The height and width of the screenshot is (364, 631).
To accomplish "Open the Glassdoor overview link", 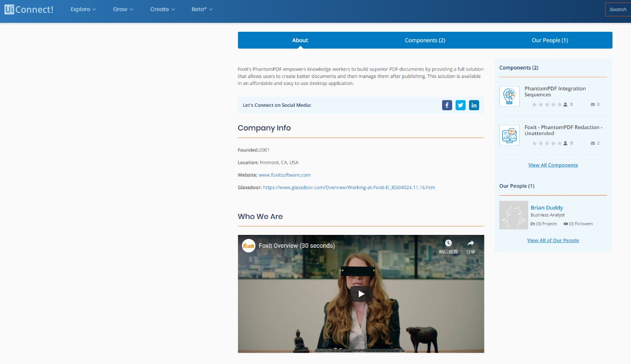I will 349,187.
